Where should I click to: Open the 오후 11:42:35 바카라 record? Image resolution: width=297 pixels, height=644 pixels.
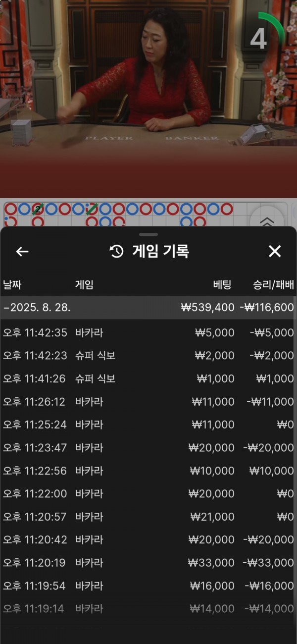click(148, 333)
